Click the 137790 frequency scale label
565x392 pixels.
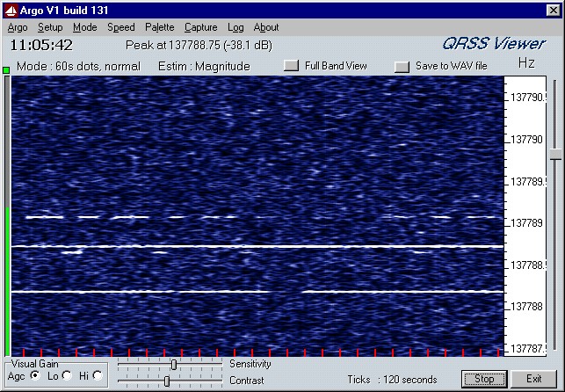pos(526,140)
